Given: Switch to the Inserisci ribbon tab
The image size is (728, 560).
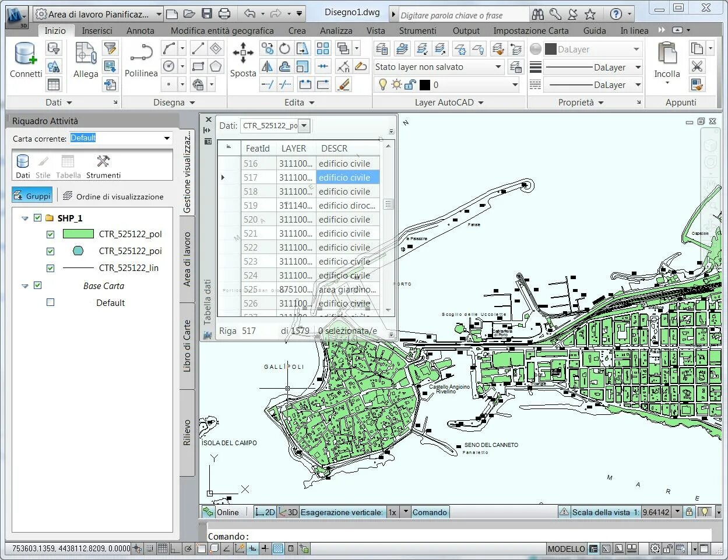Looking at the screenshot, I should point(97,30).
